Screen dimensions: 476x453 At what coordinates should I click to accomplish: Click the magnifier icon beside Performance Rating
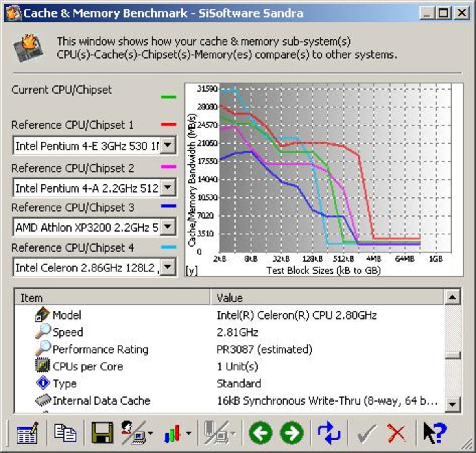pos(42,348)
